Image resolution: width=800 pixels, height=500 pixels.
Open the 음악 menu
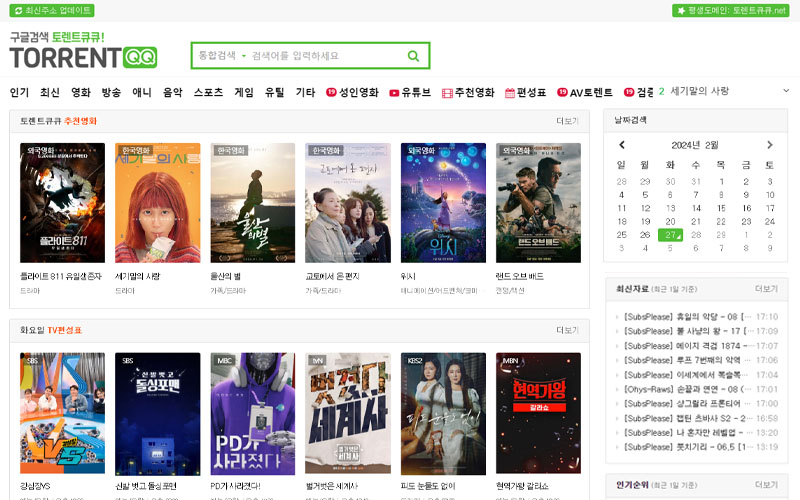172,92
